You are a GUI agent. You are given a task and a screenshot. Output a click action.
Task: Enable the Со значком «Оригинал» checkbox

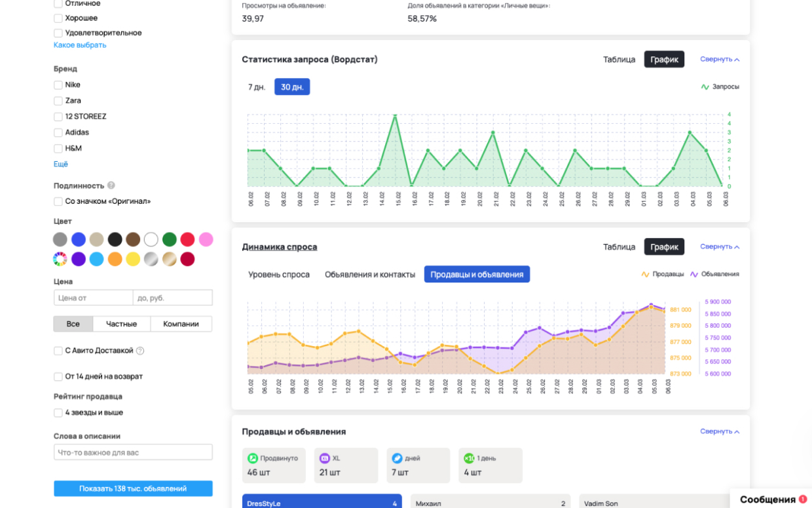58,202
